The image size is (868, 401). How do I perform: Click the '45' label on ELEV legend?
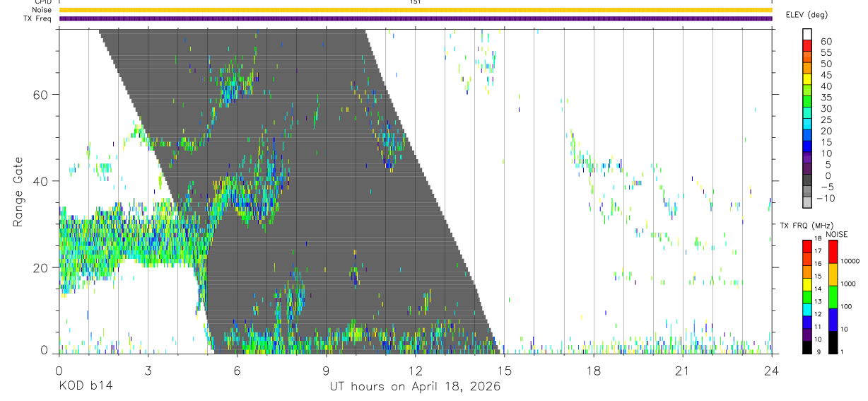[826, 75]
